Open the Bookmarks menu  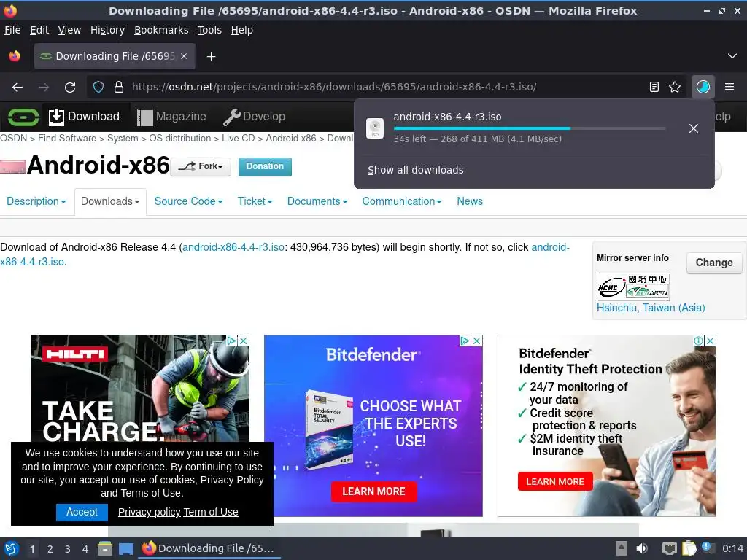(161, 30)
